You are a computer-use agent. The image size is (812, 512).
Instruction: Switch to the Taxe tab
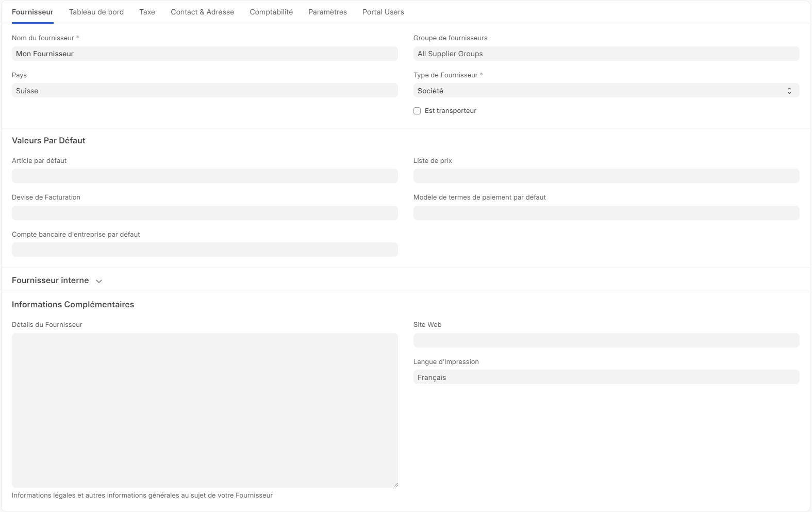point(147,12)
